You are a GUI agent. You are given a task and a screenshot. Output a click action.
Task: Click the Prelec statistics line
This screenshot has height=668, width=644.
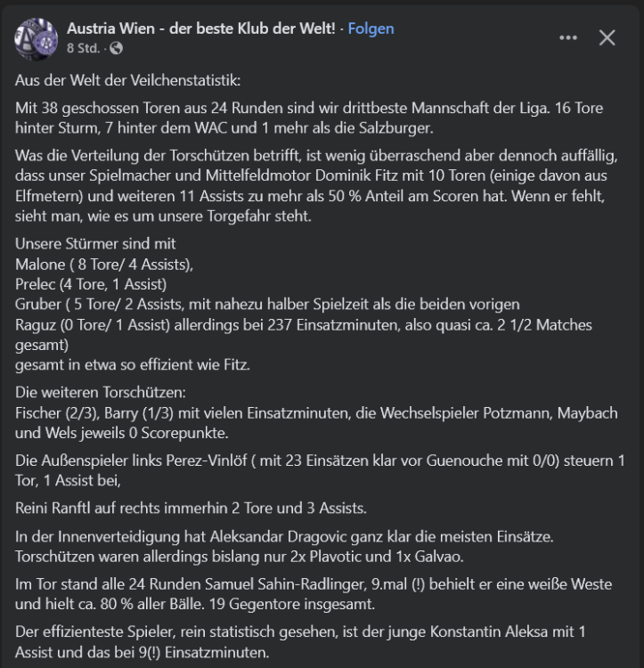click(x=91, y=285)
